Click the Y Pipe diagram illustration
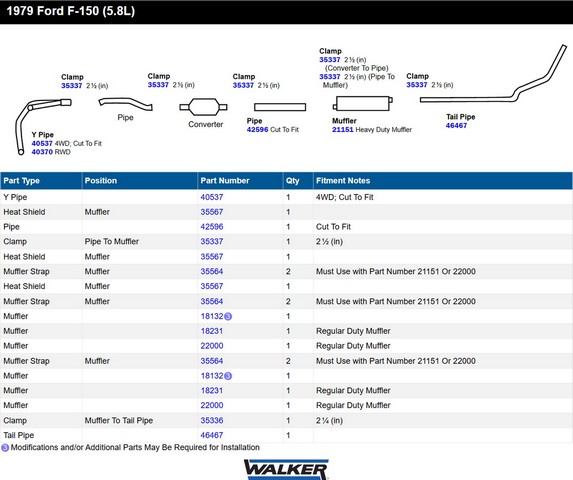 point(43,126)
